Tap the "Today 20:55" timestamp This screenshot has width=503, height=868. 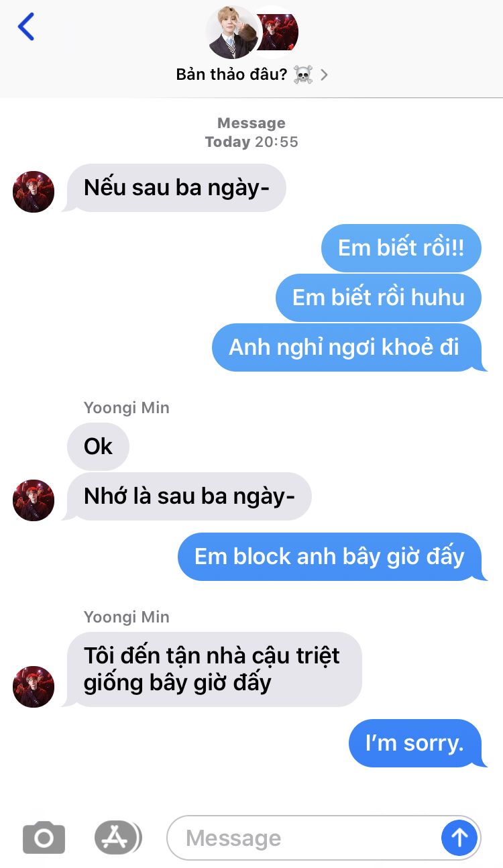(251, 142)
